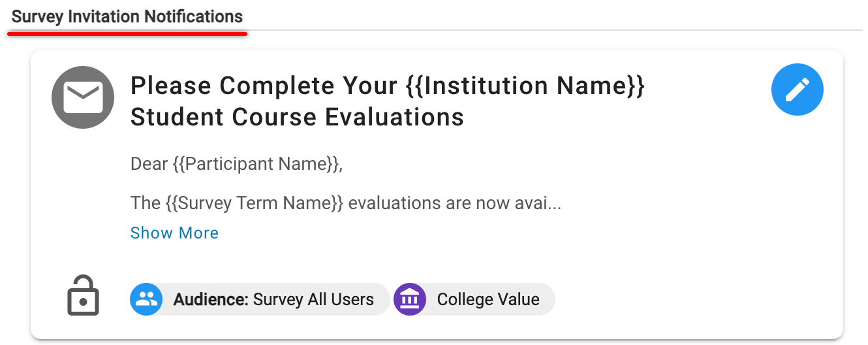Click the "Survey All Users" audience value
The height and width of the screenshot is (345, 868).
(313, 299)
